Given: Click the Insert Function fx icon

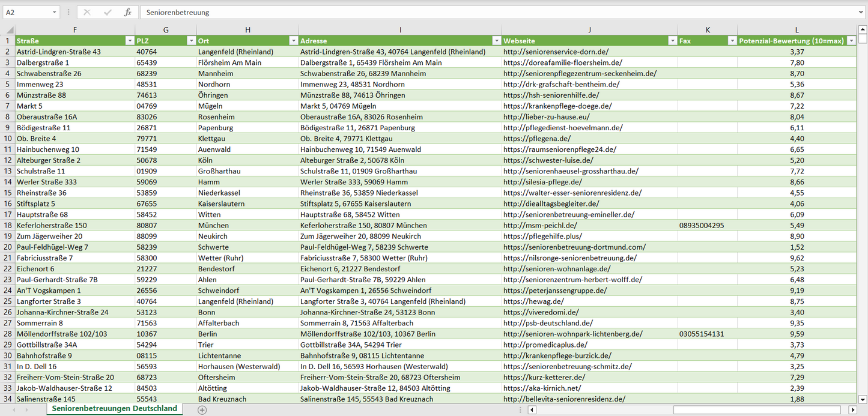Looking at the screenshot, I should coord(127,12).
